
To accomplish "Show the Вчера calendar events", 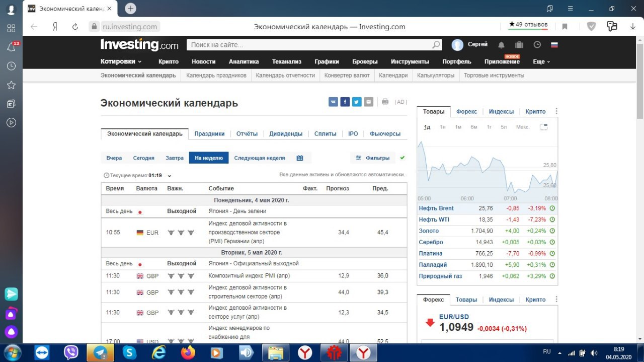I will [114, 158].
